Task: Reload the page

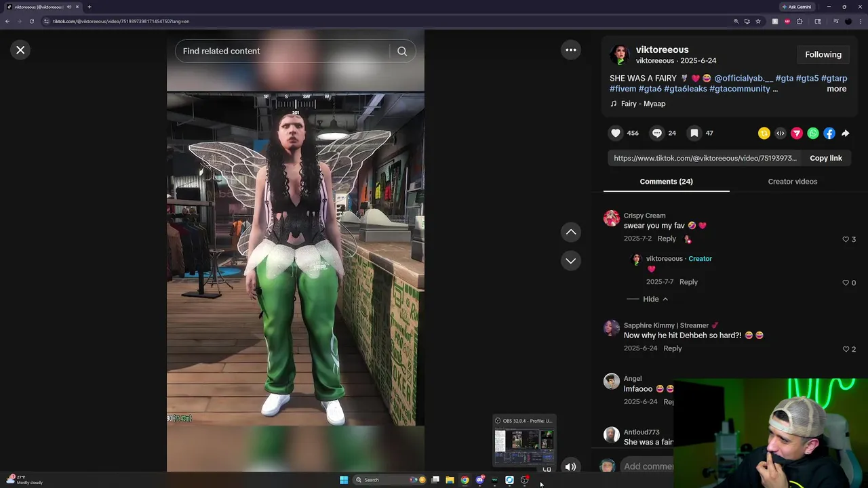Action: (x=31, y=21)
